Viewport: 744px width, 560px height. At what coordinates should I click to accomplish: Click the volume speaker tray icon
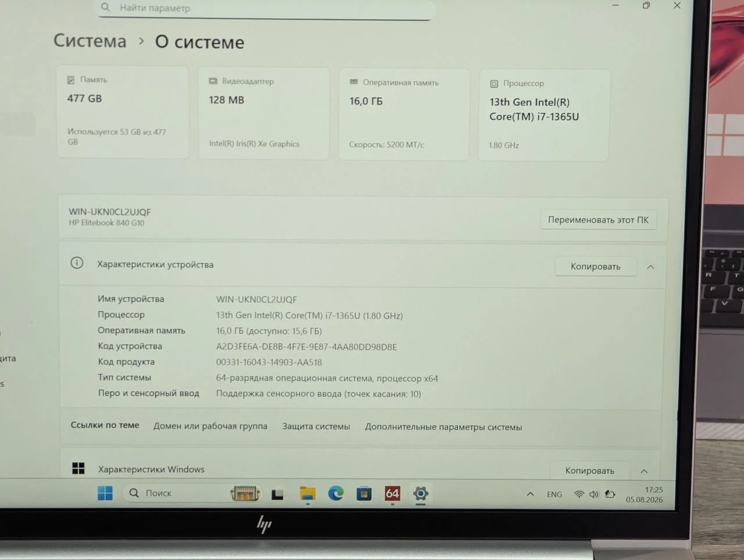[x=593, y=494]
